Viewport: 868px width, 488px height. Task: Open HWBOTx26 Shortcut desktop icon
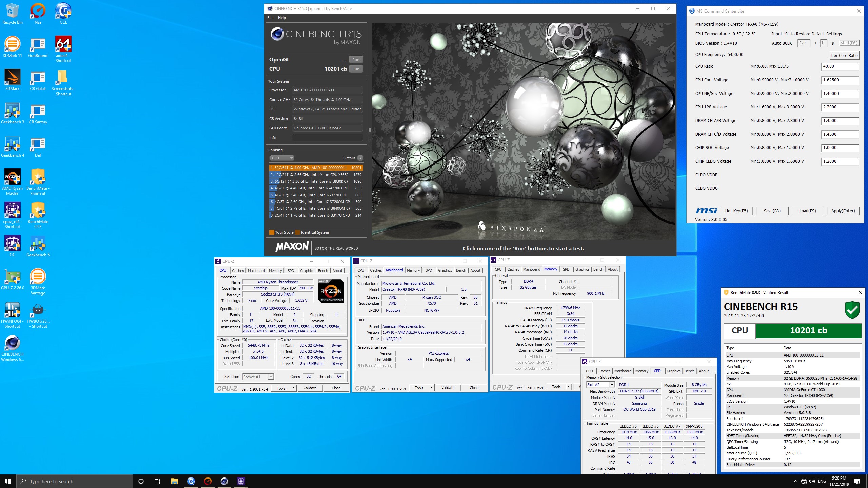tap(38, 315)
